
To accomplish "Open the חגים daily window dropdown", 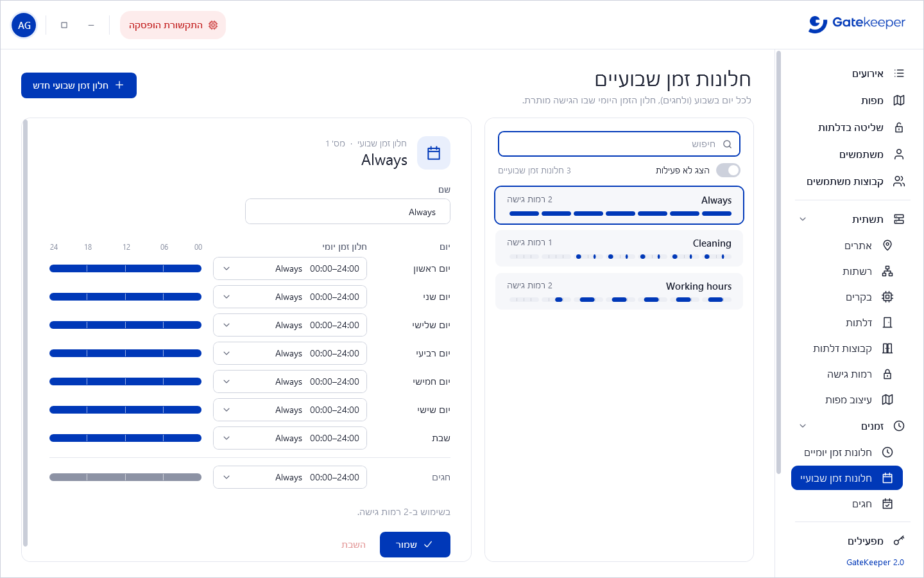I will coord(290,477).
